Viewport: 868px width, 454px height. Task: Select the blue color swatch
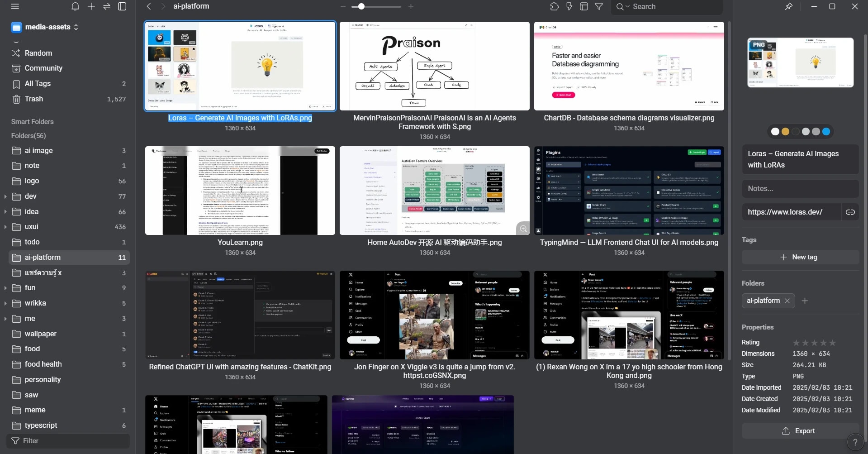826,132
